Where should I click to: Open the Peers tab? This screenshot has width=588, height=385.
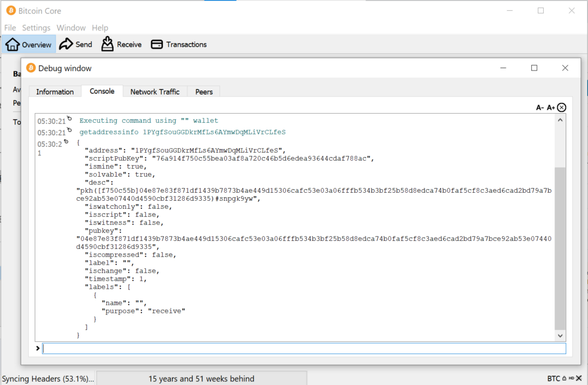[204, 92]
